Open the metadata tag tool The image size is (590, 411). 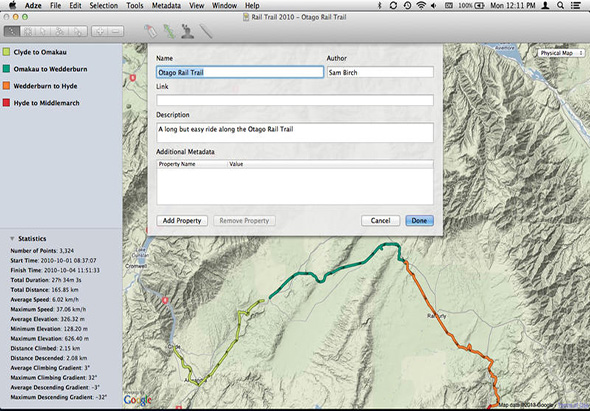151,32
